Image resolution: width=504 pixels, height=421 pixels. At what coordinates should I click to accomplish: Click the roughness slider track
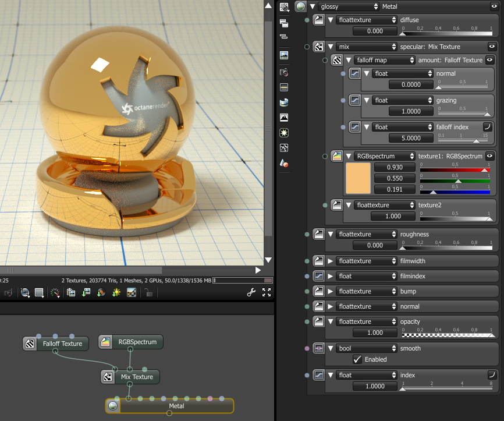[x=447, y=247]
